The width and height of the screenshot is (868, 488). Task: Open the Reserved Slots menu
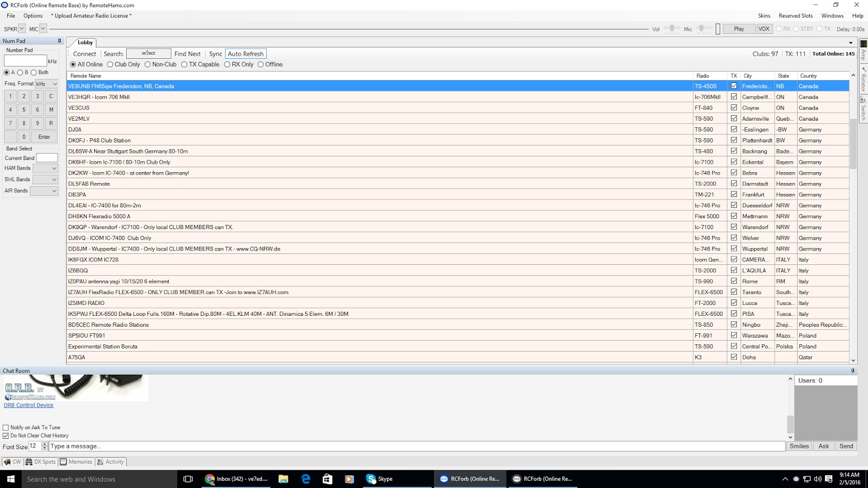coord(796,16)
